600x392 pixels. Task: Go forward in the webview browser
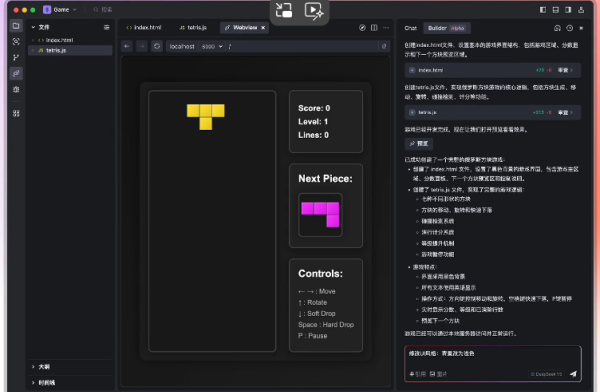point(142,46)
